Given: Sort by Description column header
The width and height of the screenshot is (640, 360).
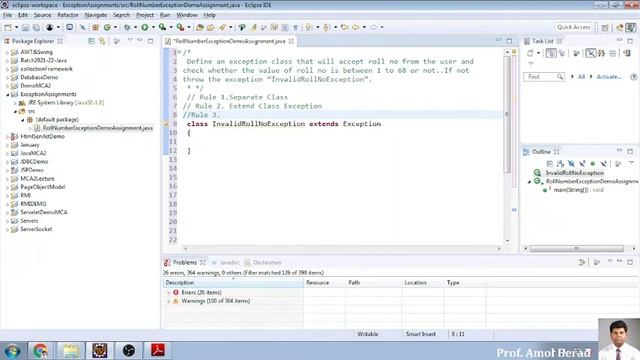Looking at the screenshot, I should pos(233,282).
